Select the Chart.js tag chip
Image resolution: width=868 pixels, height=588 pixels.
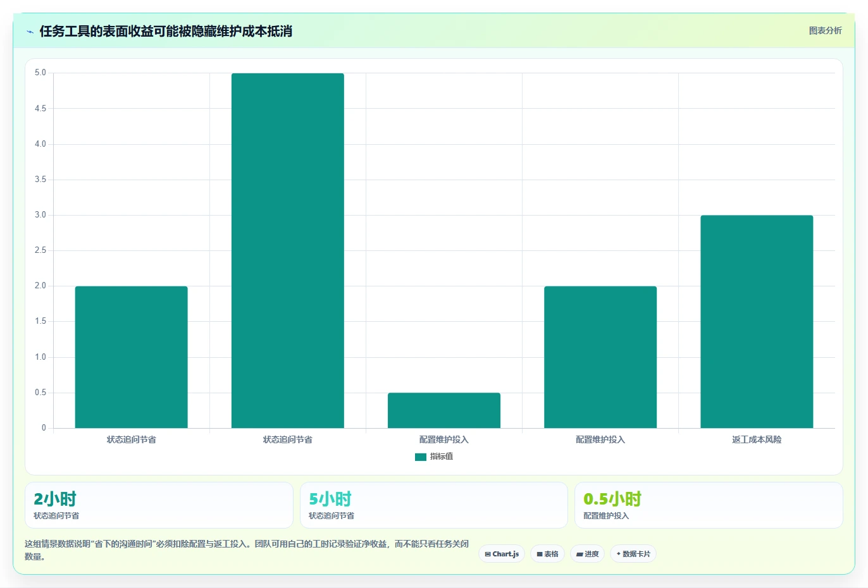[502, 554]
